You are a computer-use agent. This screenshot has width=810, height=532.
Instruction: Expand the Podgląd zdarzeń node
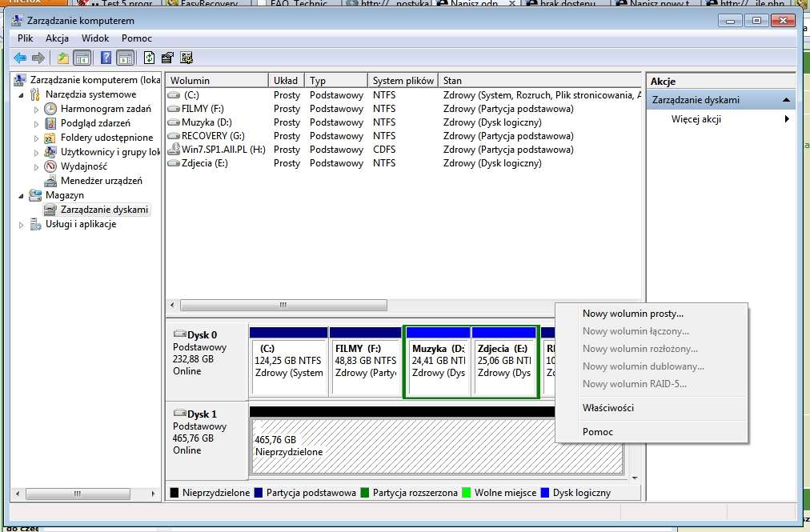[36, 124]
